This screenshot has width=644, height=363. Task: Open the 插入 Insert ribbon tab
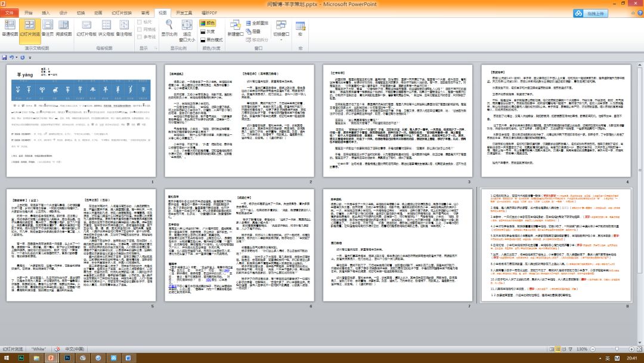[x=47, y=13]
